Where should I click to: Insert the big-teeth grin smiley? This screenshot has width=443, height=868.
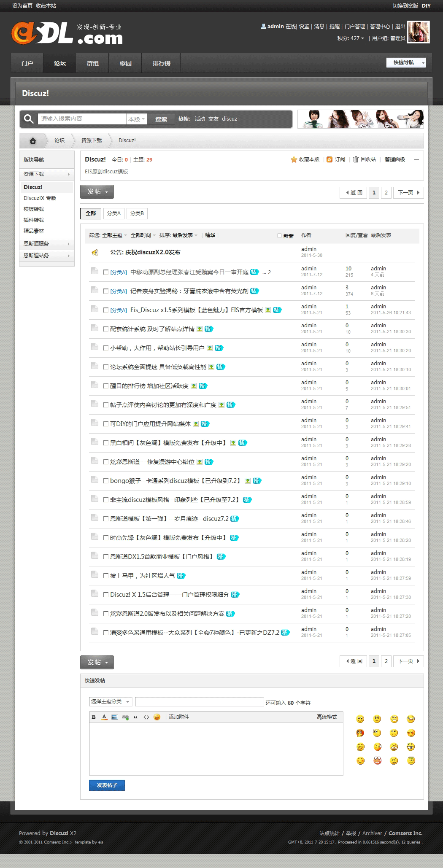point(411,747)
